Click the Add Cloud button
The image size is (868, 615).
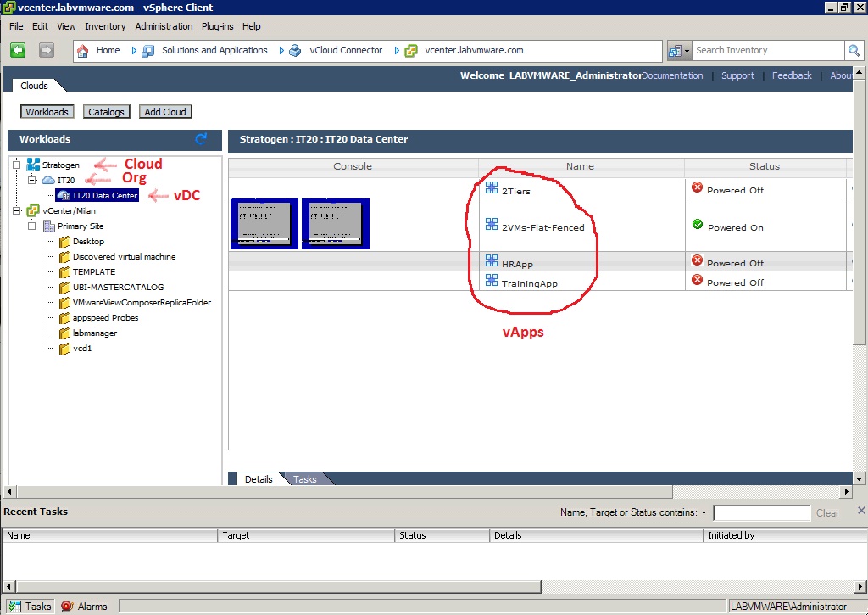tap(165, 112)
